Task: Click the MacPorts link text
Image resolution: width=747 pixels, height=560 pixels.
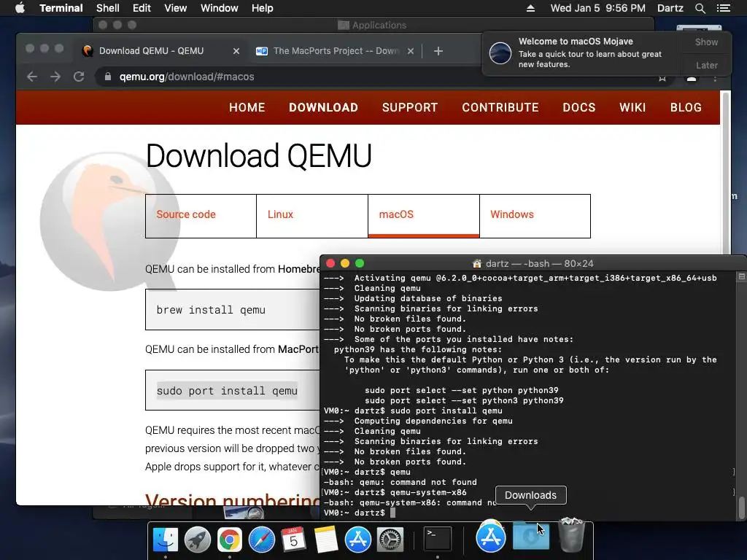Action: (x=298, y=349)
